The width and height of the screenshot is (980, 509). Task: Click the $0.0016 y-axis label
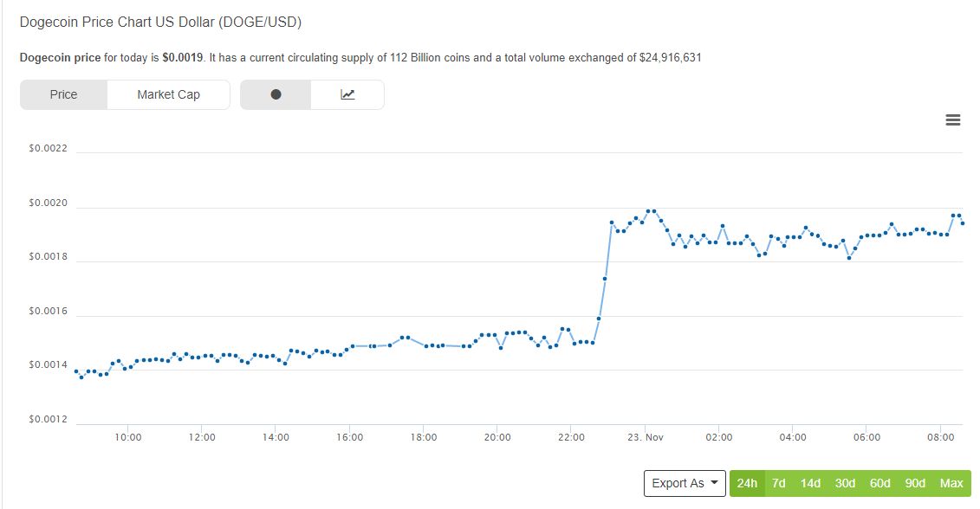49,311
